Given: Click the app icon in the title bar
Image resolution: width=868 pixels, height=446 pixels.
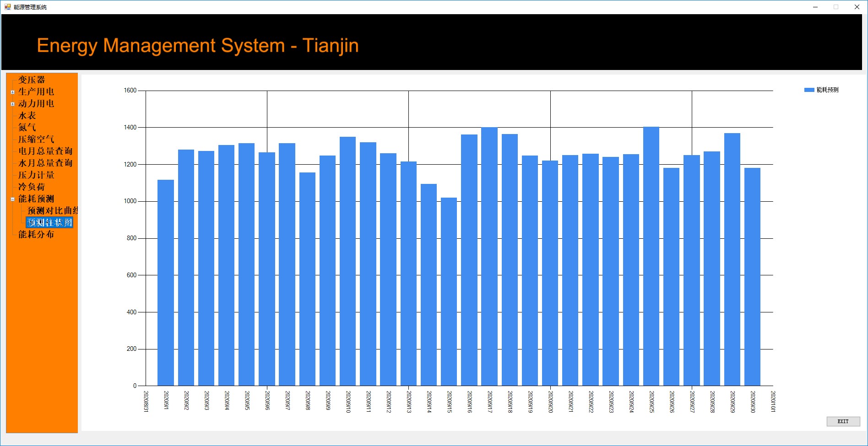Looking at the screenshot, I should 7,7.
